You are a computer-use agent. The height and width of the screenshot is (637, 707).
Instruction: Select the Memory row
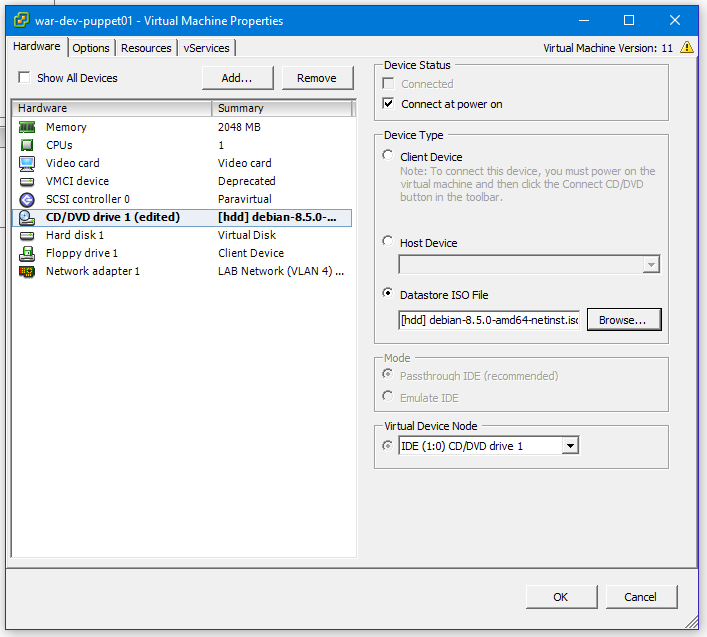tap(182, 127)
